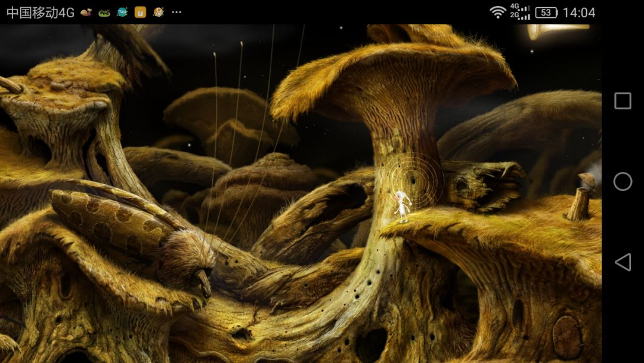Image resolution: width=644 pixels, height=363 pixels.
Task: Tap the golden horn inventory icon
Action: coord(558,32)
